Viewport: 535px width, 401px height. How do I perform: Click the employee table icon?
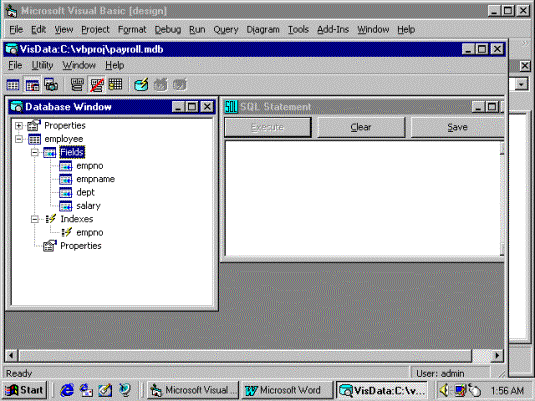(x=34, y=139)
